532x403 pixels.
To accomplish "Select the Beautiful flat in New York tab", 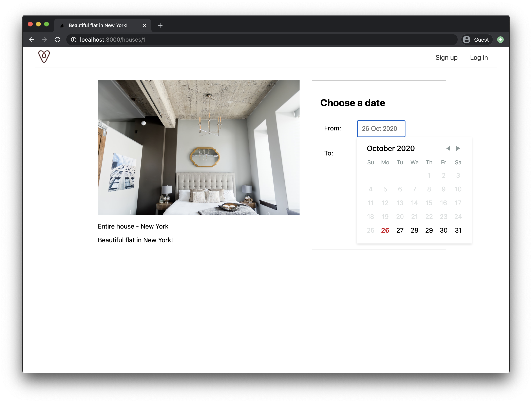I will tap(98, 25).
